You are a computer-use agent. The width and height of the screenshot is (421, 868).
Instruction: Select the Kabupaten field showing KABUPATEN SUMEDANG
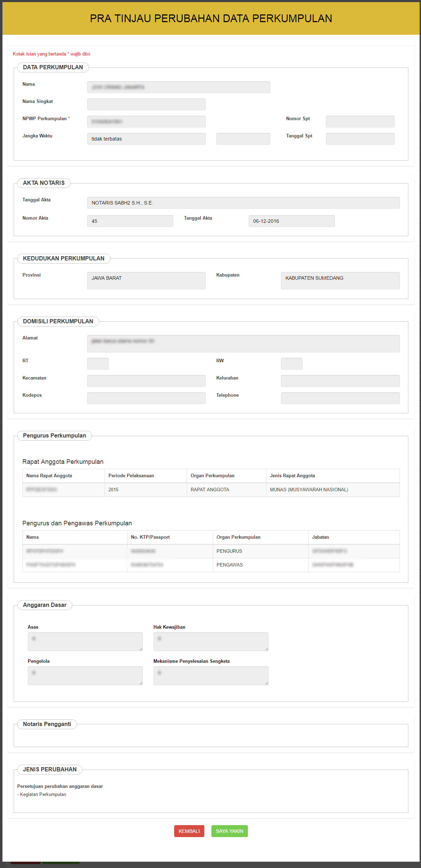pos(340,280)
